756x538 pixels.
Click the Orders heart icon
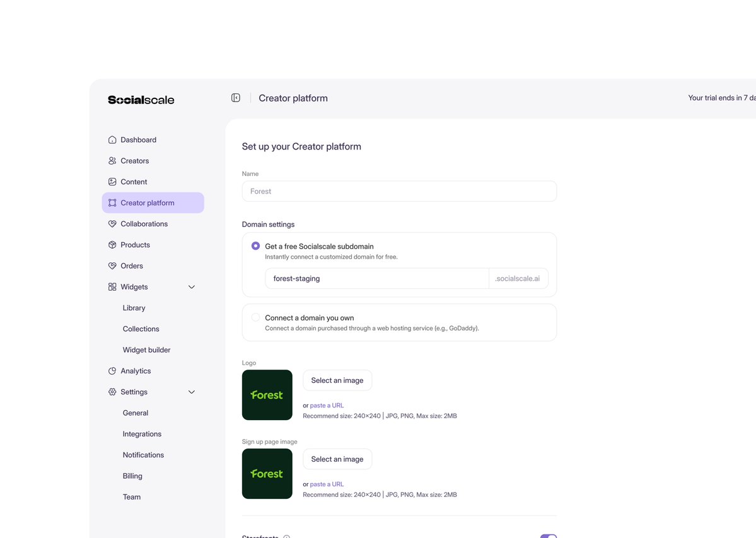112,266
